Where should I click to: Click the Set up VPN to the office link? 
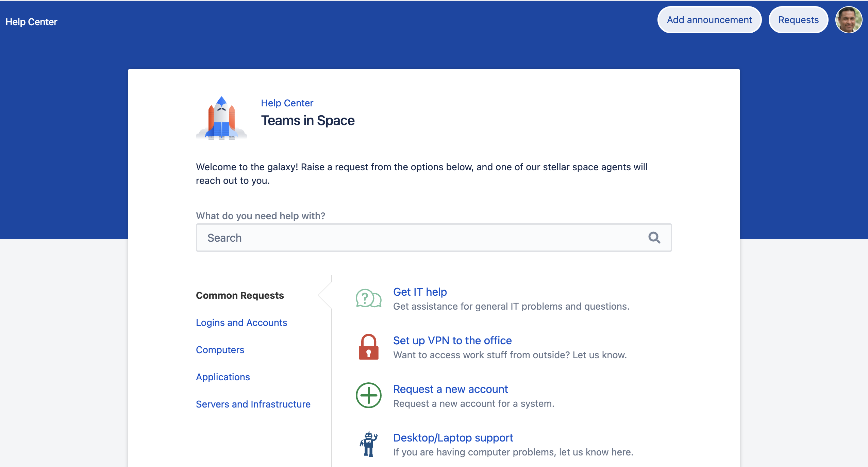click(452, 341)
